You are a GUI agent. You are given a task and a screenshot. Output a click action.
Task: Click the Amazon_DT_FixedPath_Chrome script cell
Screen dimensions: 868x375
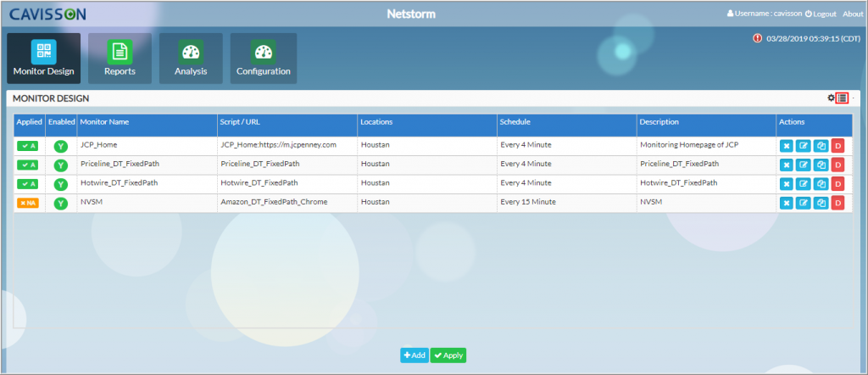[287, 203]
